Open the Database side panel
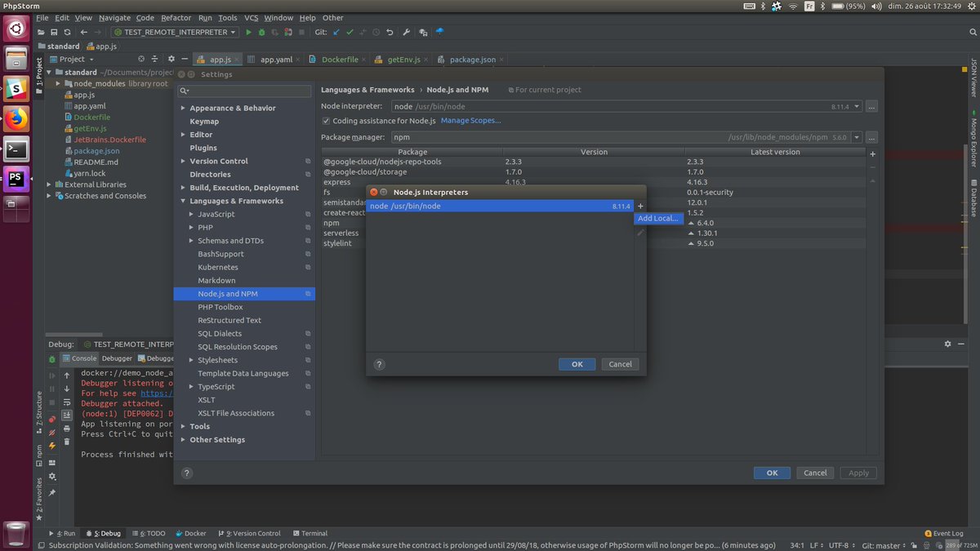980x551 pixels. [x=973, y=197]
